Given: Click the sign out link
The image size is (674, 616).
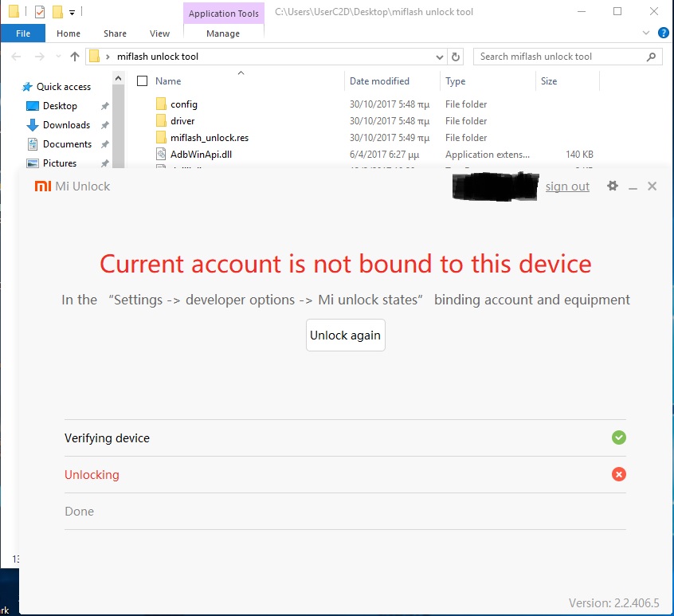Looking at the screenshot, I should click(567, 186).
